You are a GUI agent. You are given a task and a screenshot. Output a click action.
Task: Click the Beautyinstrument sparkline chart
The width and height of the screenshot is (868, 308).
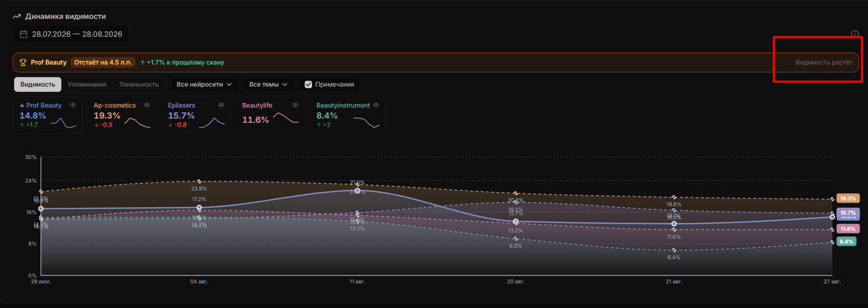(x=367, y=122)
